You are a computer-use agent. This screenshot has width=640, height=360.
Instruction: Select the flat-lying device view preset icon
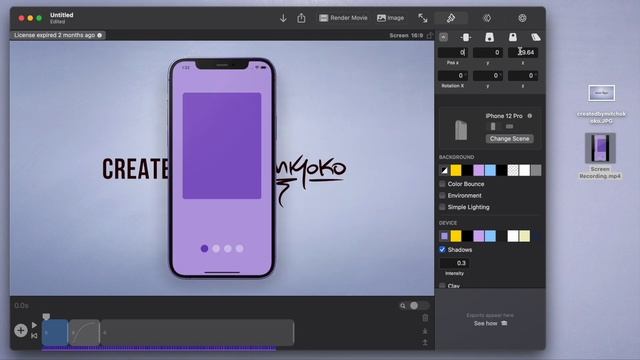536,38
